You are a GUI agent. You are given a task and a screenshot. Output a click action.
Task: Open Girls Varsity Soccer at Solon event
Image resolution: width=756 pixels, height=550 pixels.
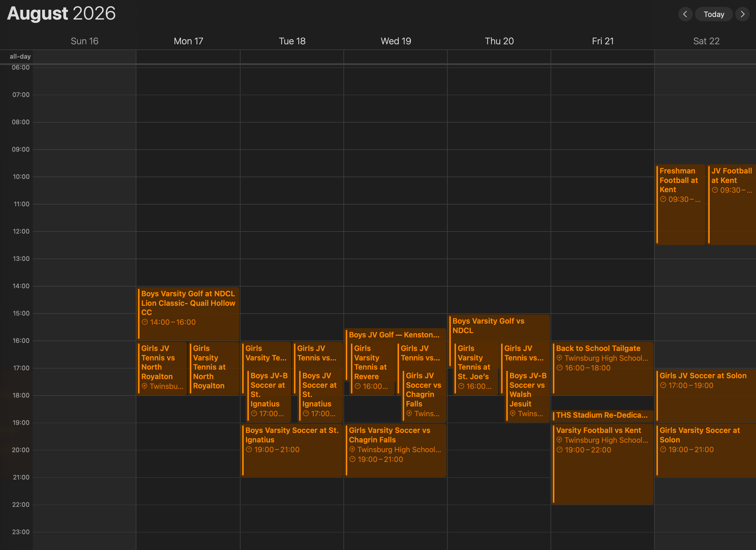706,450
